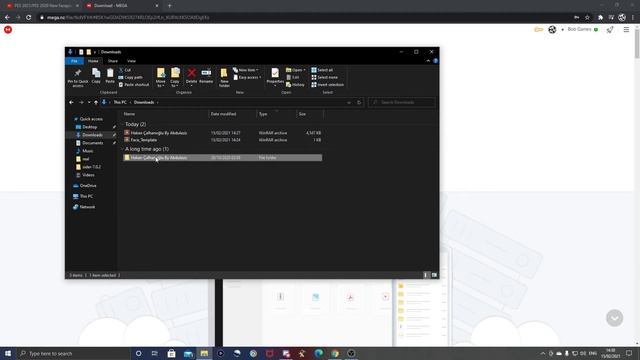Select the Download - MEGA browser tab
This screenshot has height=360, width=640.
(121, 6)
